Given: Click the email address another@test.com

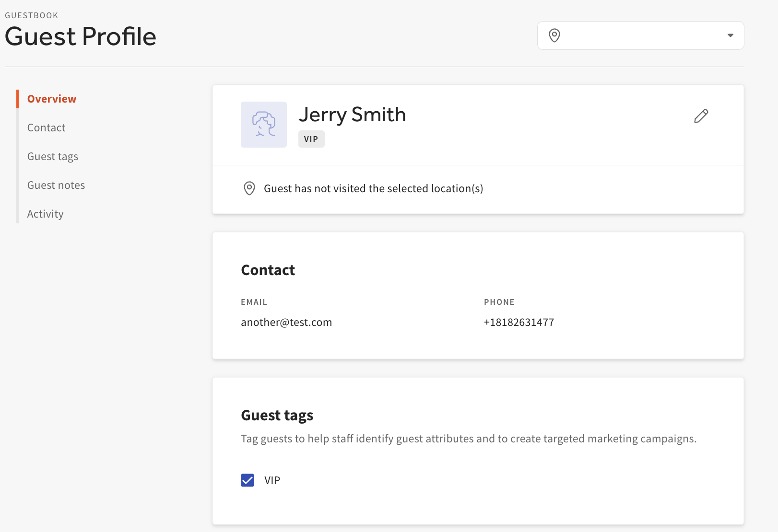Looking at the screenshot, I should 286,322.
